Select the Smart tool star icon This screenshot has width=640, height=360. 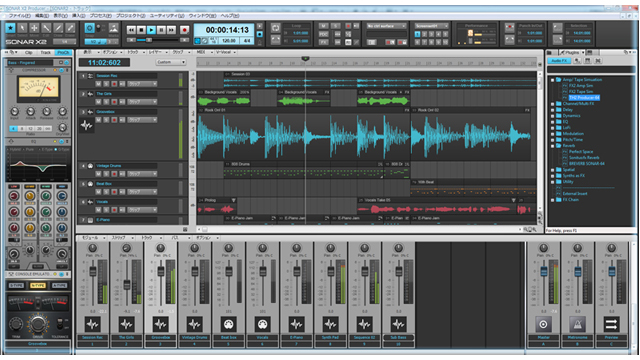click(10, 28)
